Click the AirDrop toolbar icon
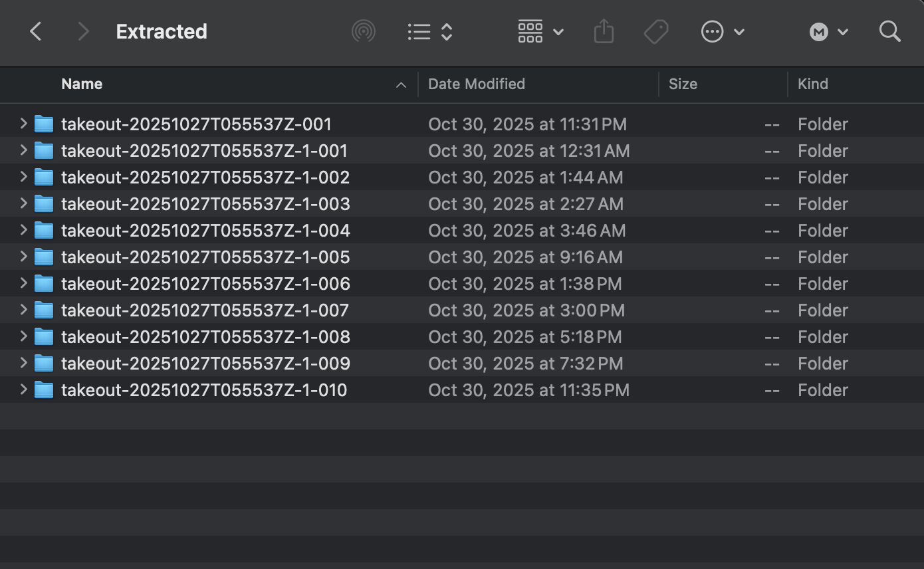 pyautogui.click(x=363, y=31)
